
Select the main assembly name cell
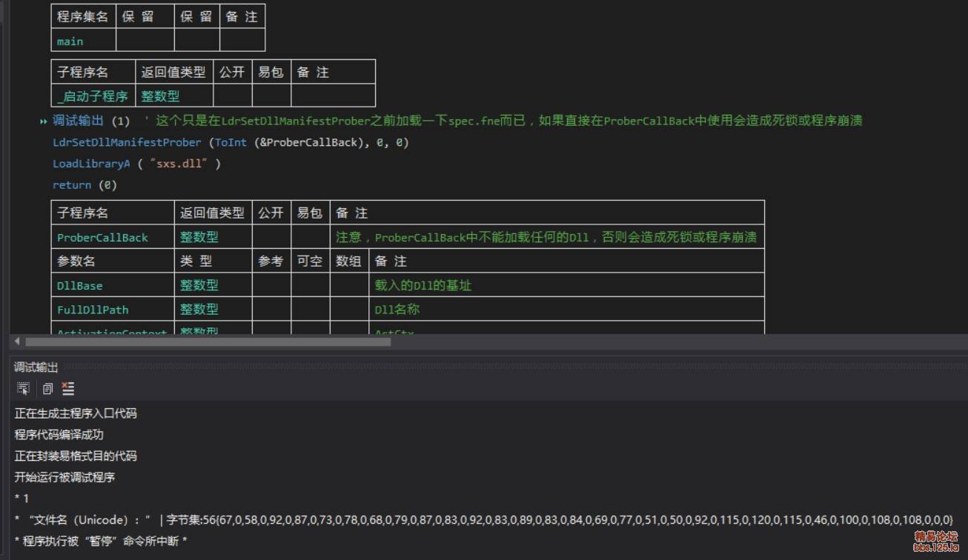point(84,41)
